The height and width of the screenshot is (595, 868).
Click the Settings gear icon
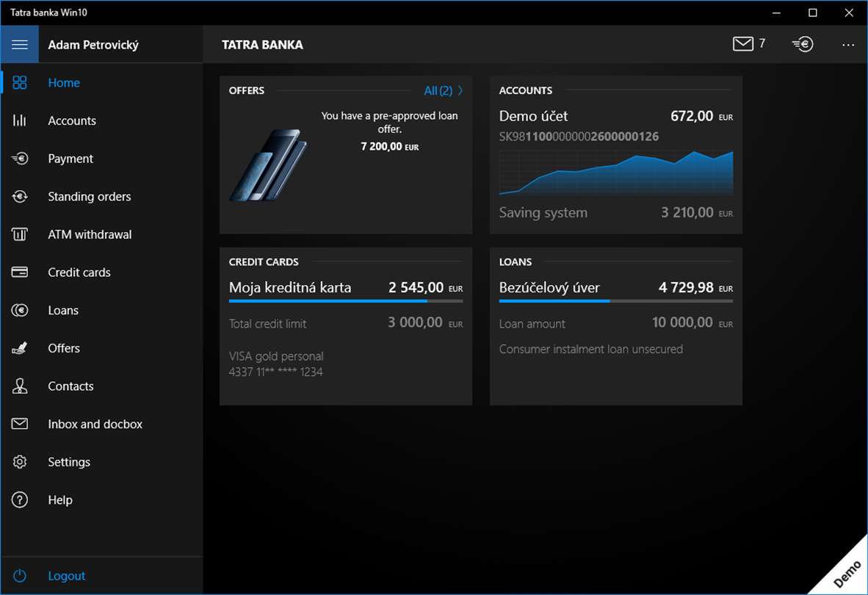19,462
